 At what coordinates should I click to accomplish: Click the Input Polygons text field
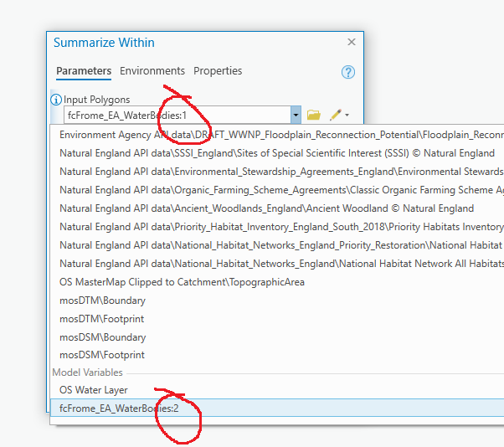tap(177, 115)
